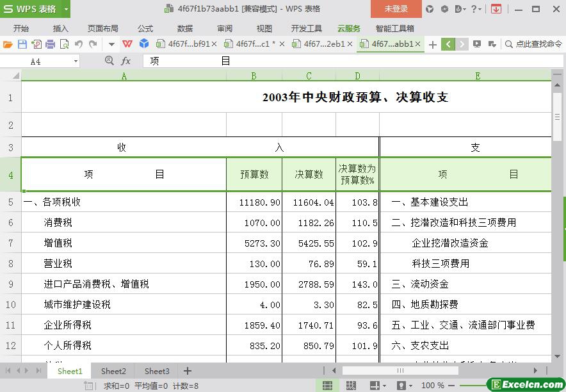Toggle Page Break Preview view mode

tap(351, 386)
